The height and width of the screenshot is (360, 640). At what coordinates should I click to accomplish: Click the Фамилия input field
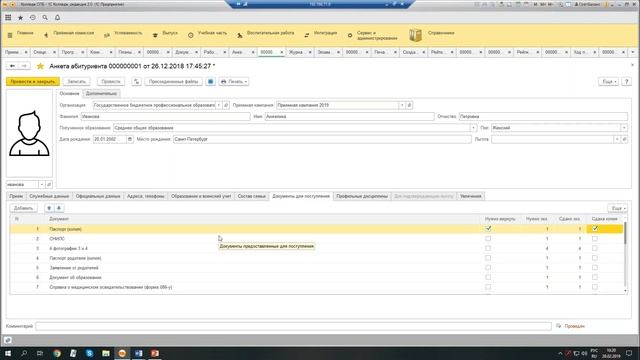click(165, 117)
